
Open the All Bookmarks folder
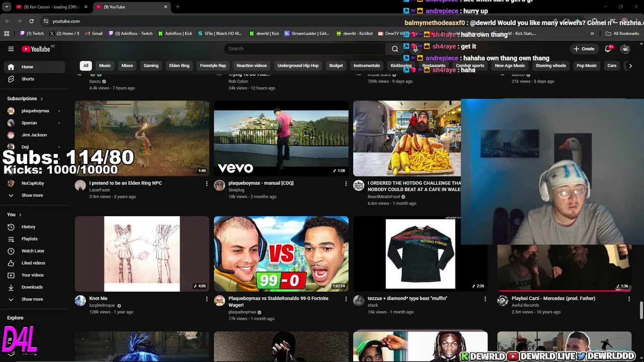[x=622, y=34]
